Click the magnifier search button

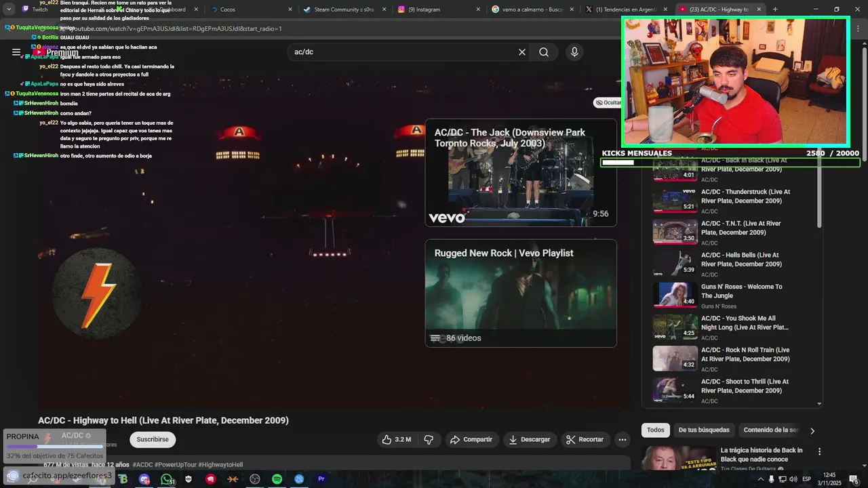click(544, 52)
